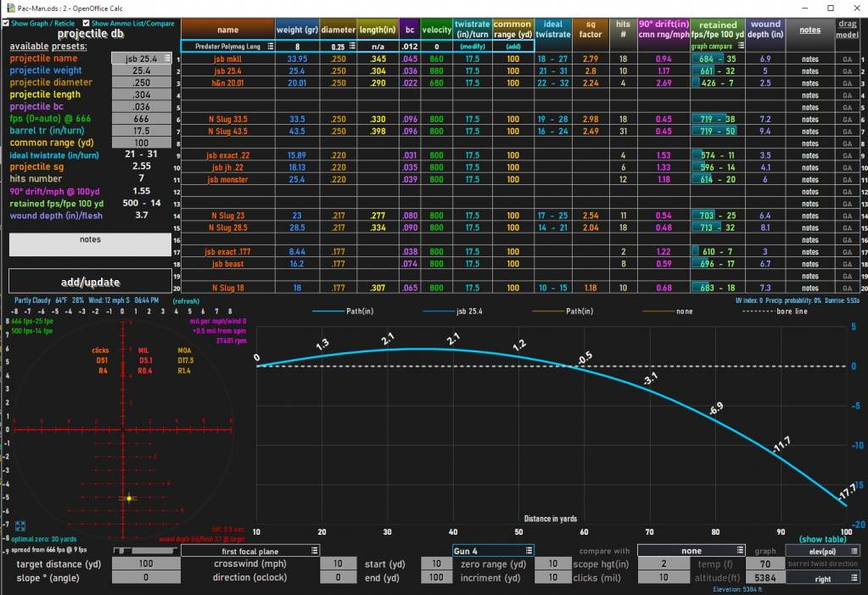This screenshot has height=595, width=868.
Task: Click the velocity column header
Action: coord(437,30)
